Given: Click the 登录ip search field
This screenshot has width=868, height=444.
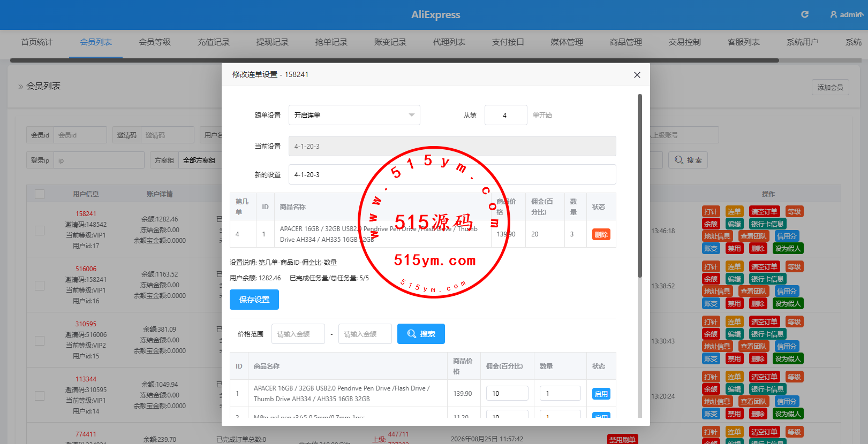Looking at the screenshot, I should click(x=99, y=160).
